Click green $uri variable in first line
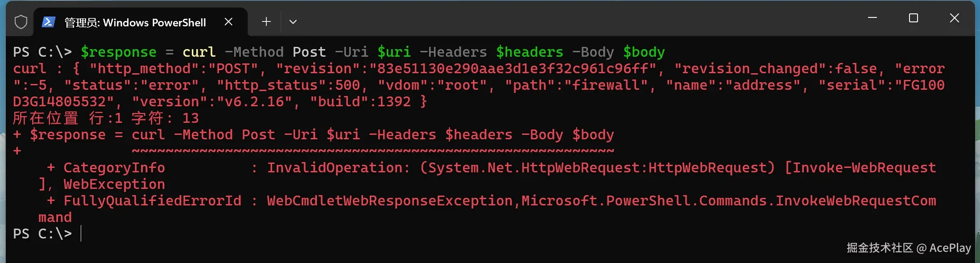The width and height of the screenshot is (980, 263). [394, 52]
